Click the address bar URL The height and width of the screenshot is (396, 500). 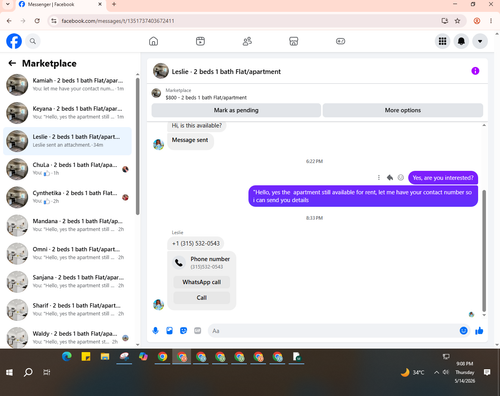118,21
